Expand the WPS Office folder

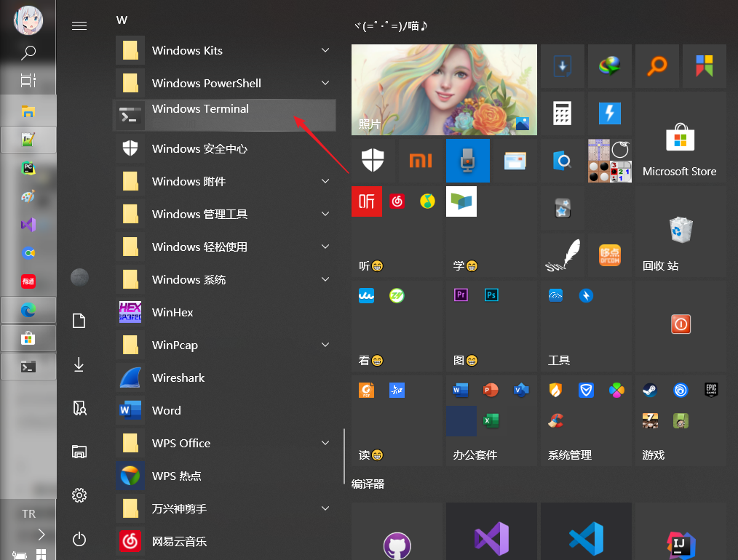[325, 443]
